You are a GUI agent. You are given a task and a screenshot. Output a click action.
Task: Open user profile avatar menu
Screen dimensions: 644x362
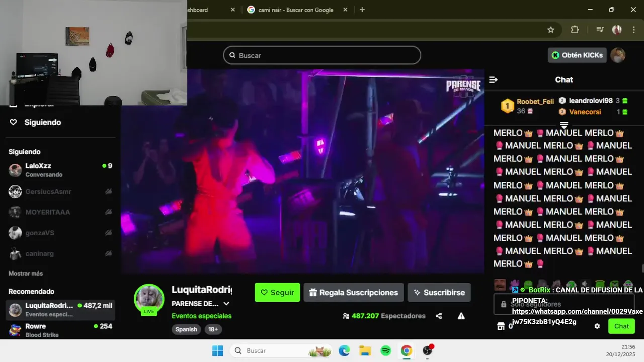(618, 55)
